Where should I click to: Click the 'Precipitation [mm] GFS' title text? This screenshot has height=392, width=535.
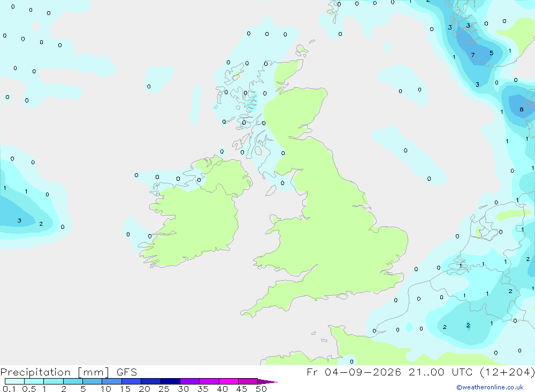68,372
